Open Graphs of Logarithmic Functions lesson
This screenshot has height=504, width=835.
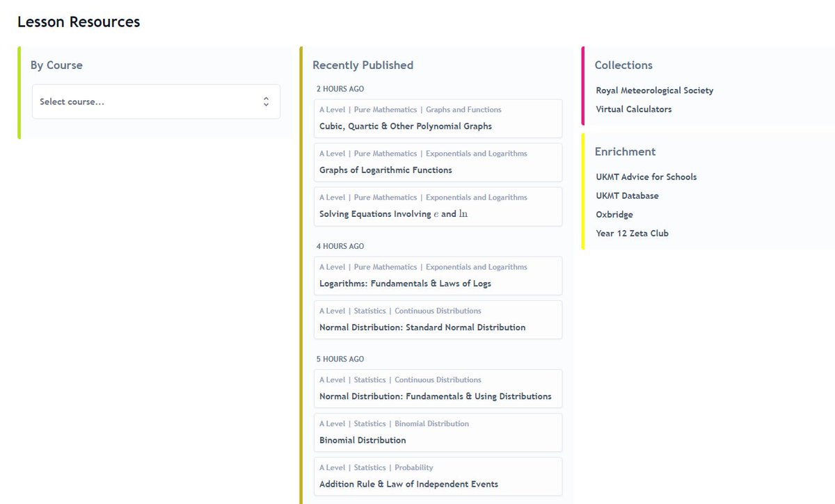[x=438, y=162]
